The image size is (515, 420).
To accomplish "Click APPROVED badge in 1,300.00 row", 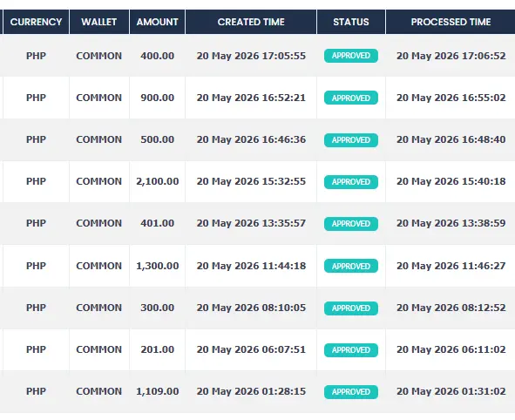I will coord(351,266).
